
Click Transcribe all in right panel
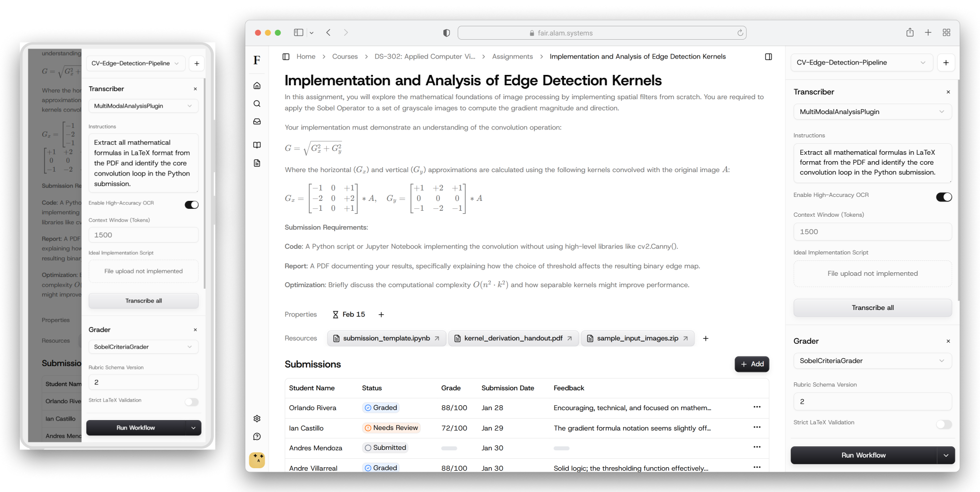pyautogui.click(x=872, y=307)
